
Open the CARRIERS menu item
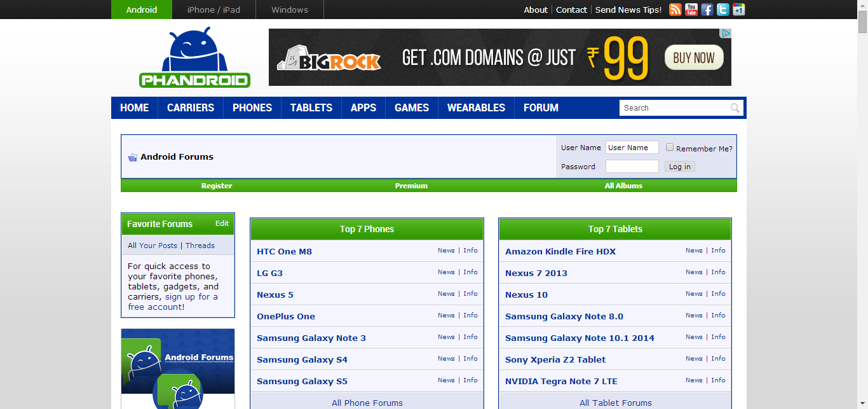tap(191, 107)
